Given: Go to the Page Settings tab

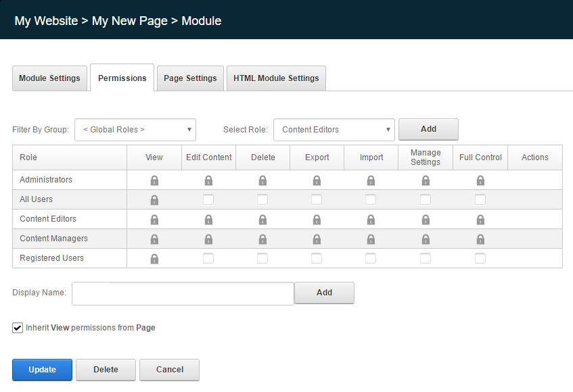Looking at the screenshot, I should (x=190, y=78).
